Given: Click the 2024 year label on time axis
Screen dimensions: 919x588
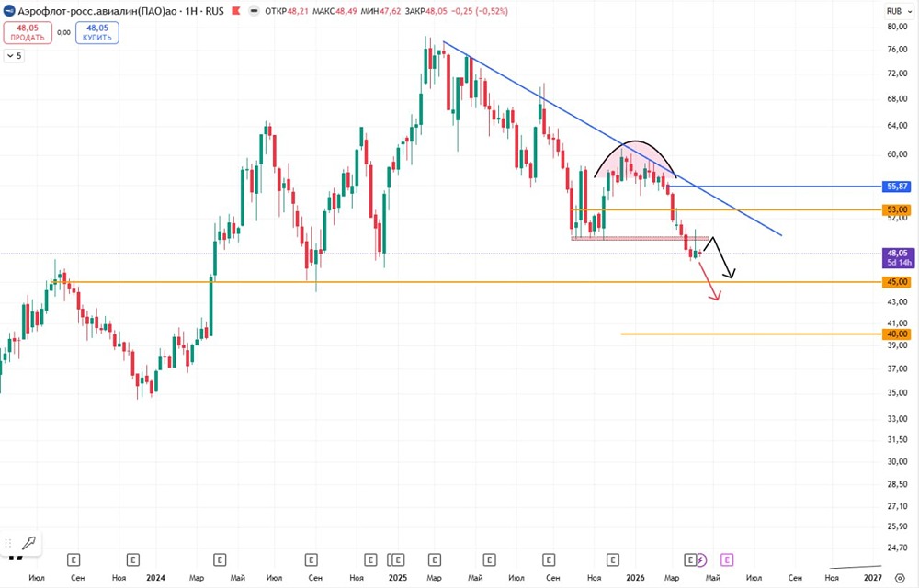Looking at the screenshot, I should click(156, 578).
